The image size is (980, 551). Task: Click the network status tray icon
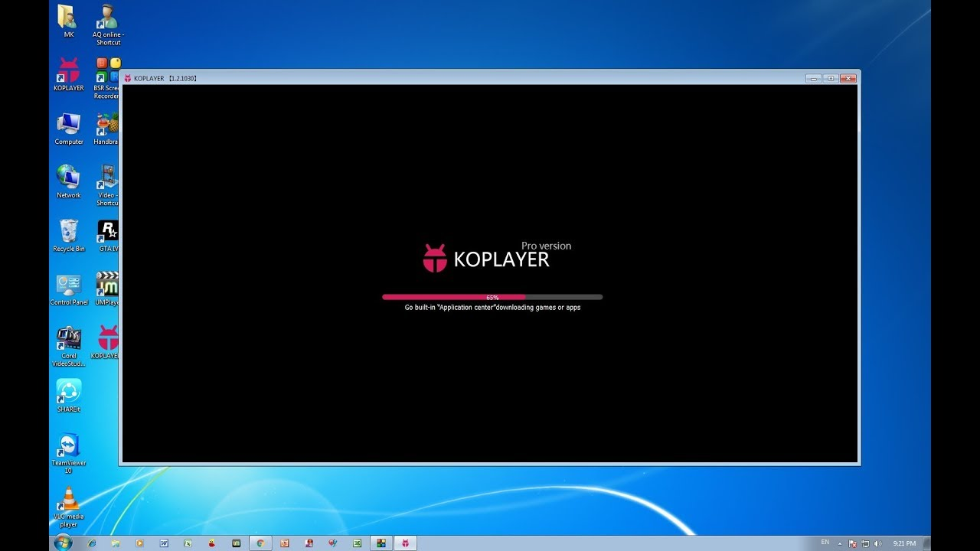click(865, 543)
